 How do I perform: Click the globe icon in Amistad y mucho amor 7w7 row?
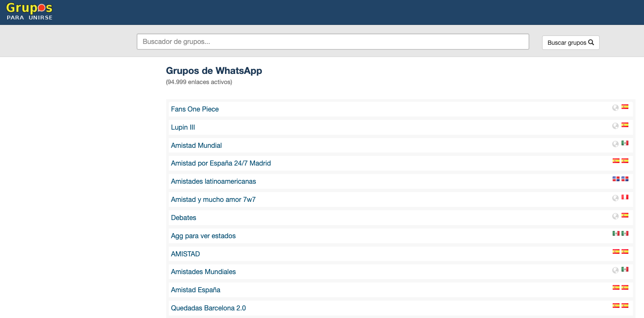(616, 198)
